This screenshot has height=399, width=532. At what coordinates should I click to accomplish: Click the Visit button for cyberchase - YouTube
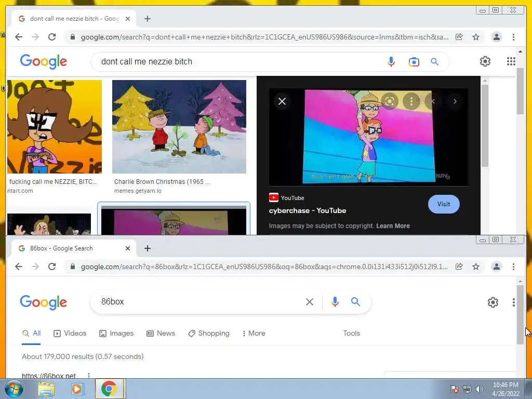pyautogui.click(x=444, y=204)
